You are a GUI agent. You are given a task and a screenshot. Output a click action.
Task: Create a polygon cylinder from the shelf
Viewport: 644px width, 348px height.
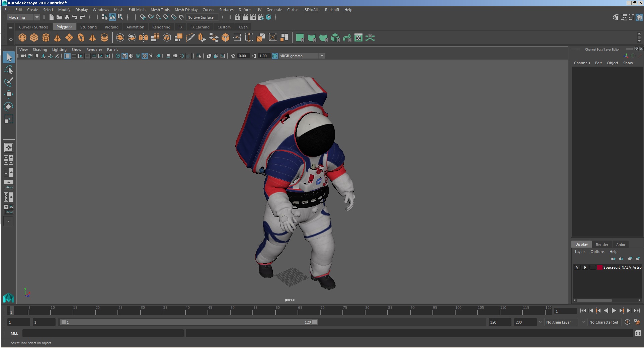click(46, 38)
